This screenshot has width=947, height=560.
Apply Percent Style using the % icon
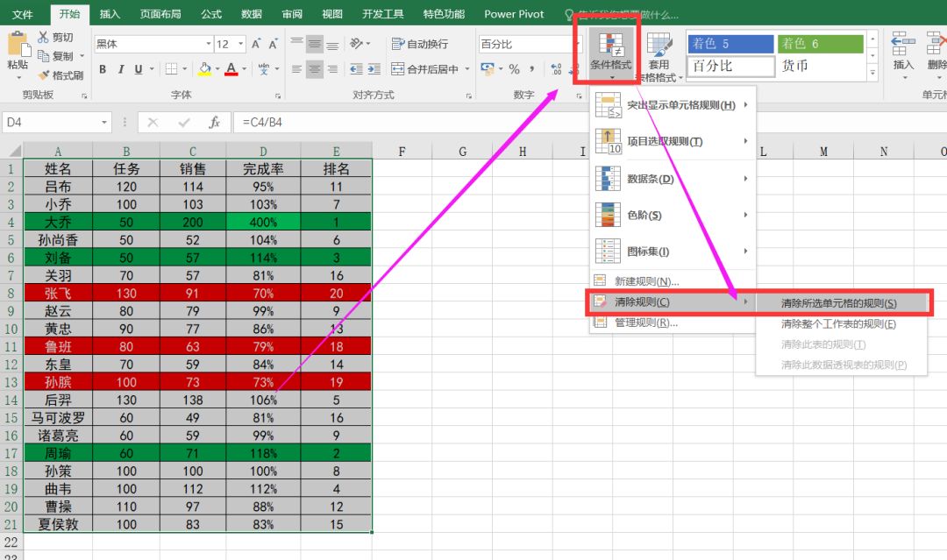tap(514, 68)
